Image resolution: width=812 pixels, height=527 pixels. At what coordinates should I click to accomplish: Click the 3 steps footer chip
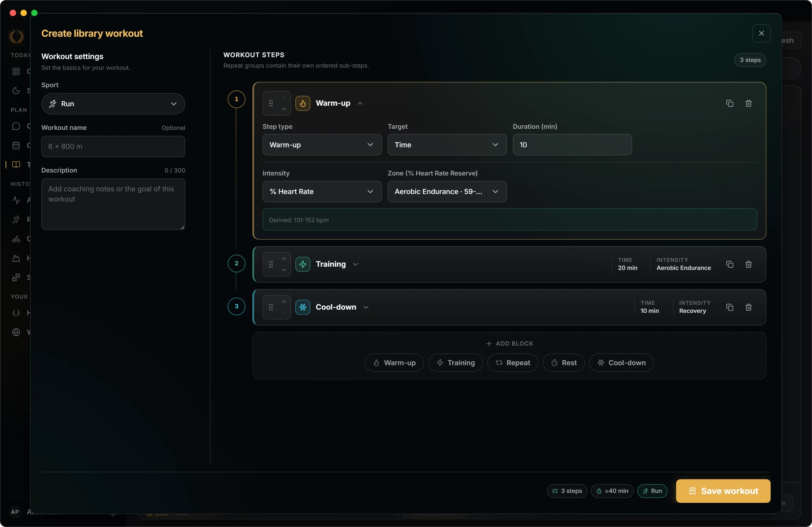pos(567,491)
